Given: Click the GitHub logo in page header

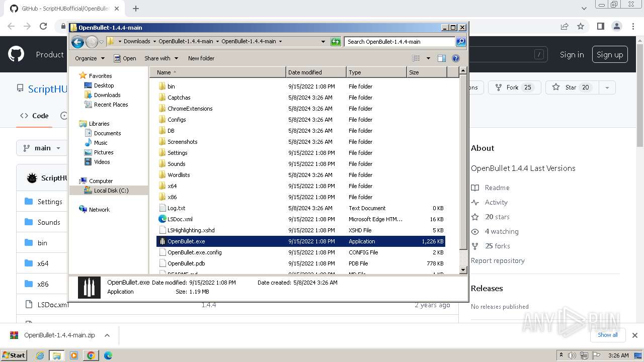Looking at the screenshot, I should (x=16, y=54).
